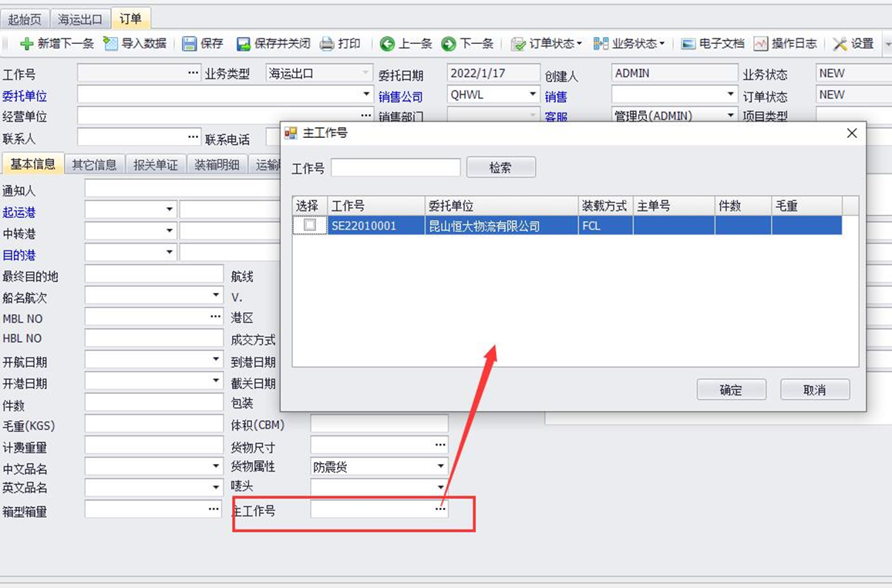The image size is (892, 588).
Task: Switch to the 其它信息 tab
Action: tap(94, 165)
